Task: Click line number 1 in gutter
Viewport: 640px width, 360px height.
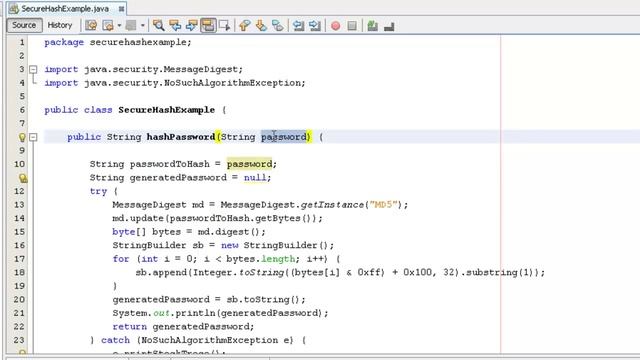Action: click(22, 42)
